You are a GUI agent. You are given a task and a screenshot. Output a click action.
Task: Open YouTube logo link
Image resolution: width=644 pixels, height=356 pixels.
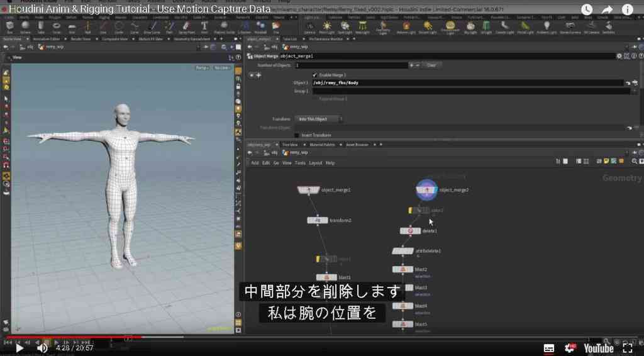599,348
